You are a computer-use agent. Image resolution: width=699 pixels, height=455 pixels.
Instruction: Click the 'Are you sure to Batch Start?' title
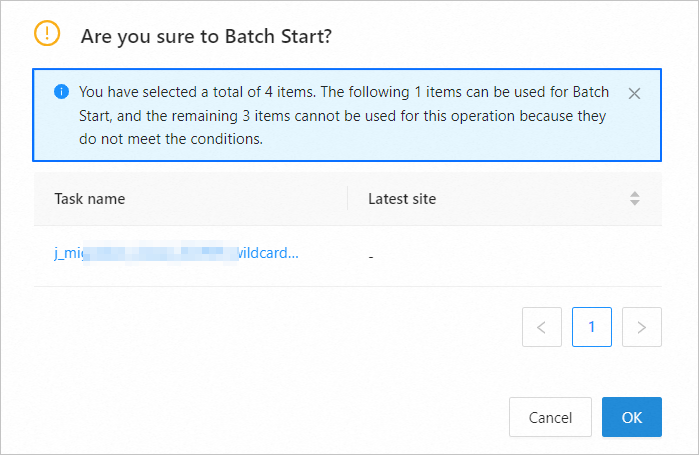[206, 36]
